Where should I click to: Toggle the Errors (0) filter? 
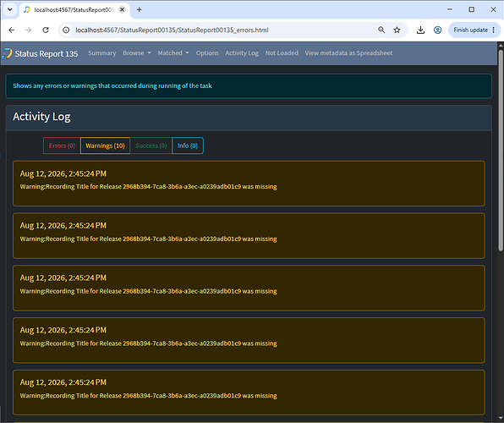(x=62, y=146)
